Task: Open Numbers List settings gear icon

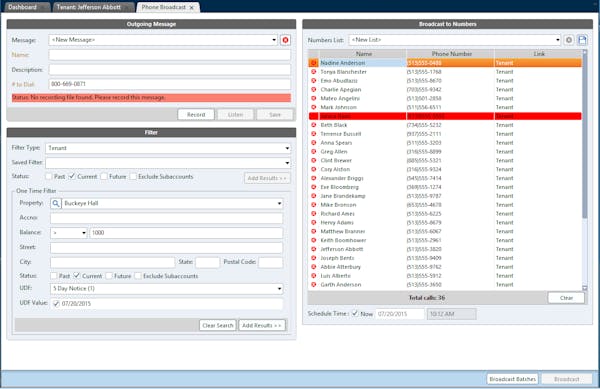Action: pyautogui.click(x=569, y=40)
